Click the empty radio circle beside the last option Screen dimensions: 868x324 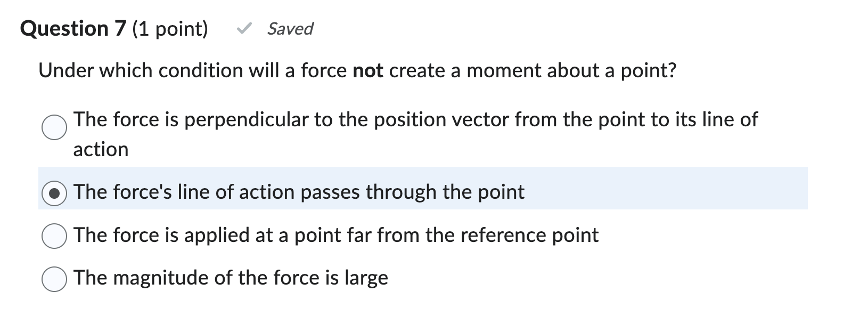tap(53, 277)
